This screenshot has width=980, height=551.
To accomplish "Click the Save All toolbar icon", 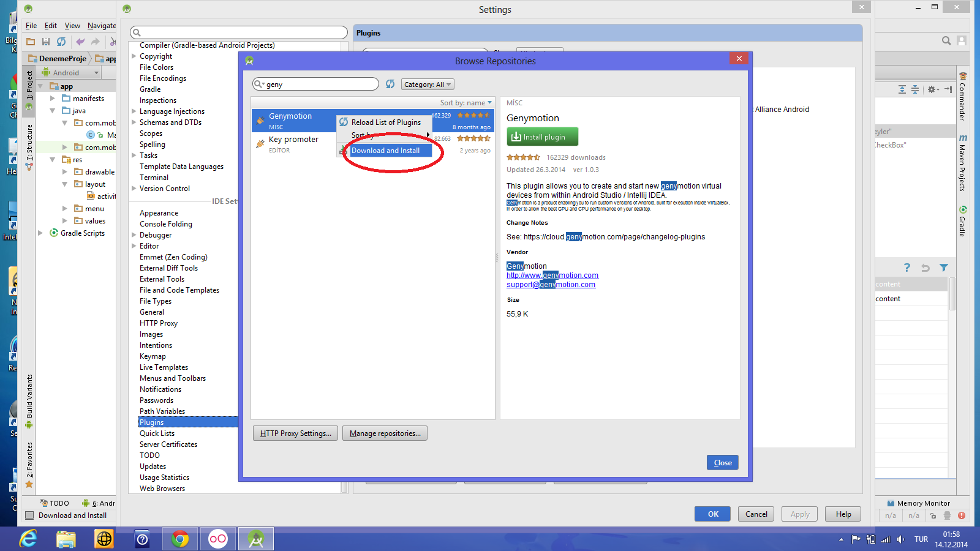I will click(x=46, y=42).
